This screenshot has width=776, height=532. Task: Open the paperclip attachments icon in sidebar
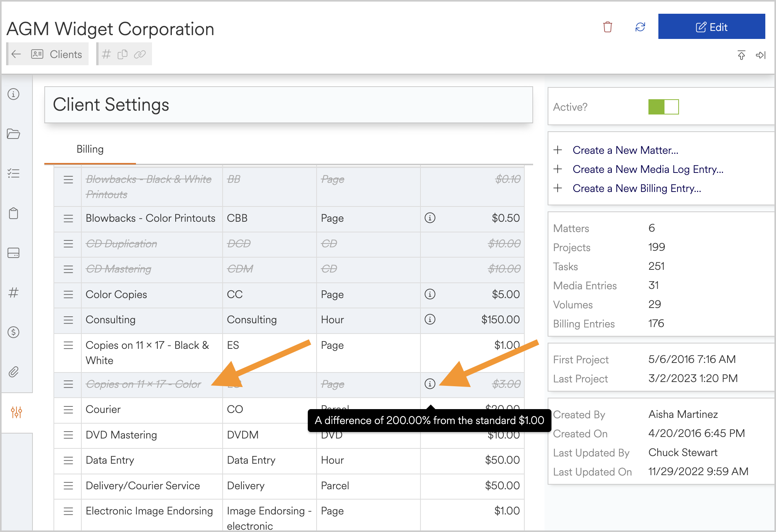pyautogui.click(x=13, y=372)
